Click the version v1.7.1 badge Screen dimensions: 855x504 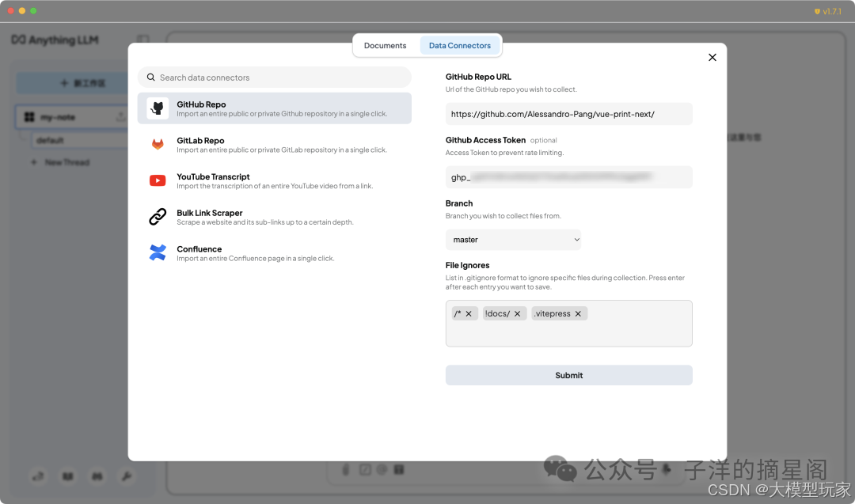tap(828, 11)
